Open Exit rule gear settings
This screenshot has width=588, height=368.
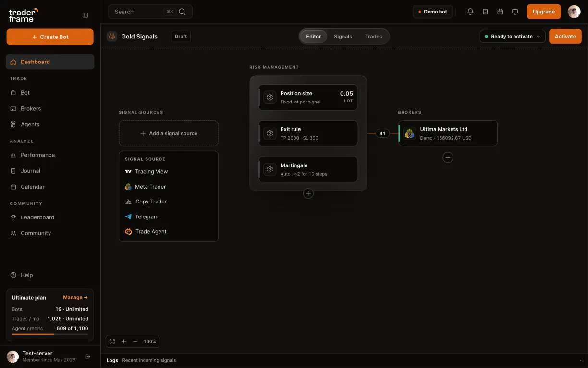pos(270,133)
